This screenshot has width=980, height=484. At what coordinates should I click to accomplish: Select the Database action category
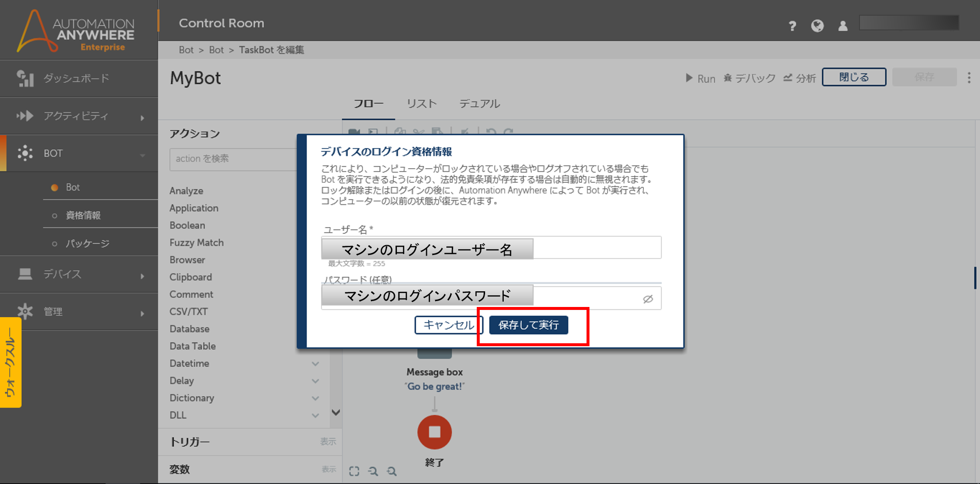(189, 329)
